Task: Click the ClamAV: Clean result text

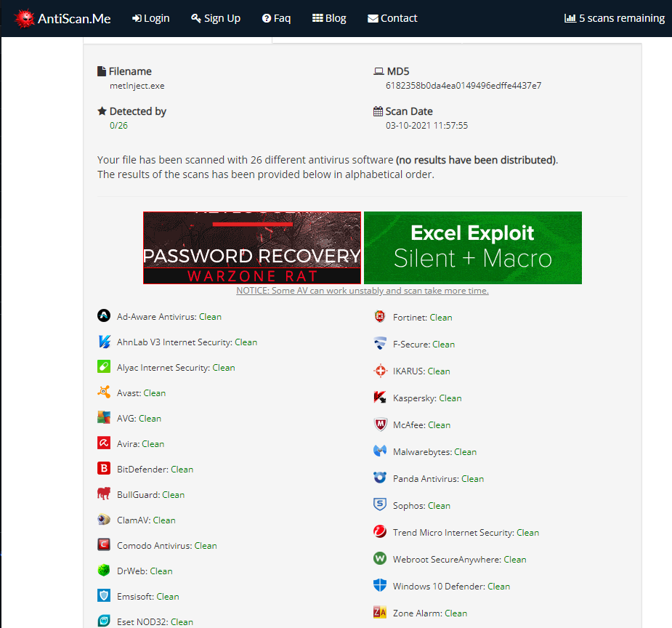Action: [146, 520]
